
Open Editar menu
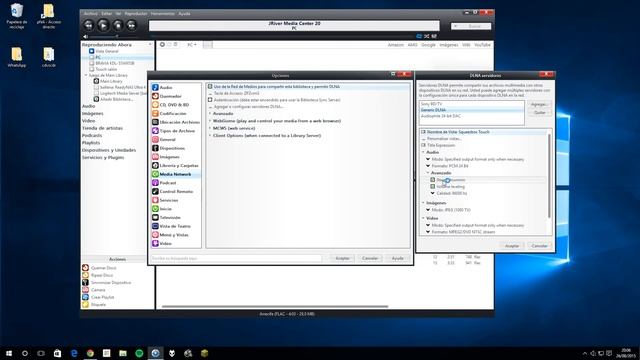click(107, 13)
